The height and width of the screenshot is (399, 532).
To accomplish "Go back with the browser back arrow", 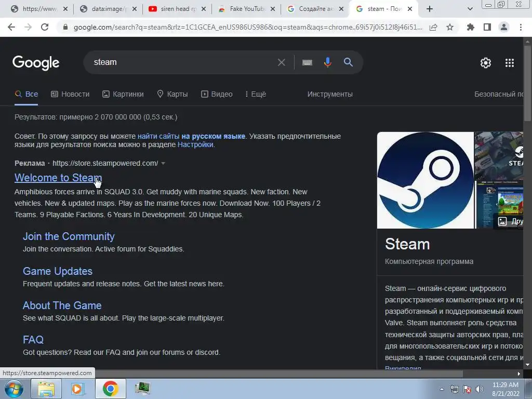I will [11, 27].
